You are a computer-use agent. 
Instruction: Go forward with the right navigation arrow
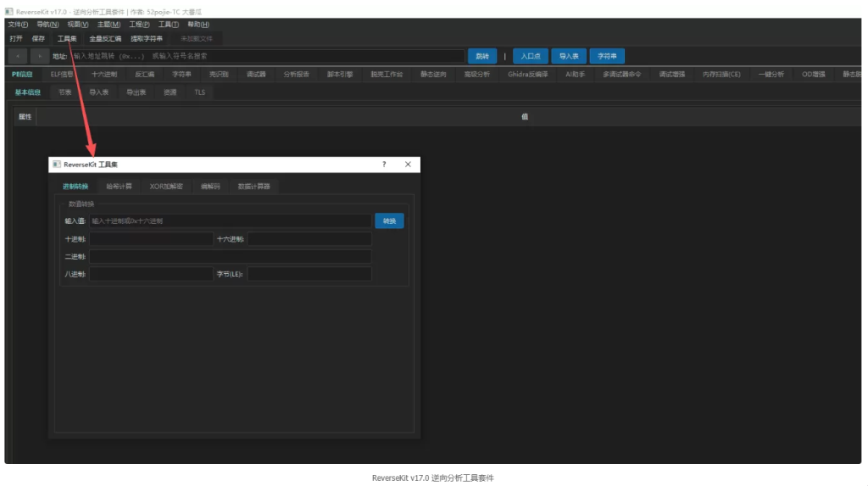(x=39, y=56)
